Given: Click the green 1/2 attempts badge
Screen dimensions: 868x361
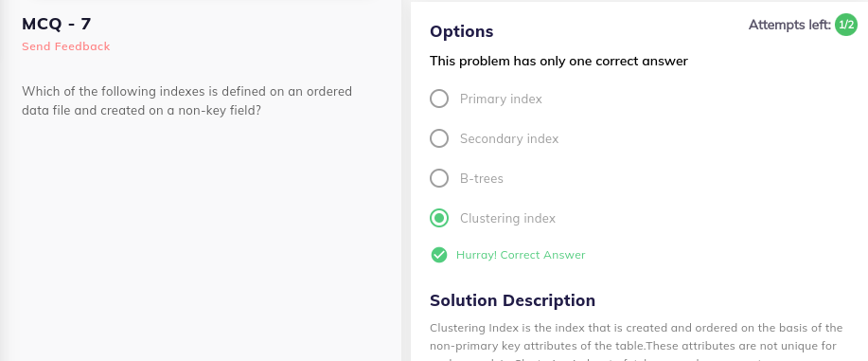Looking at the screenshot, I should click(x=846, y=25).
